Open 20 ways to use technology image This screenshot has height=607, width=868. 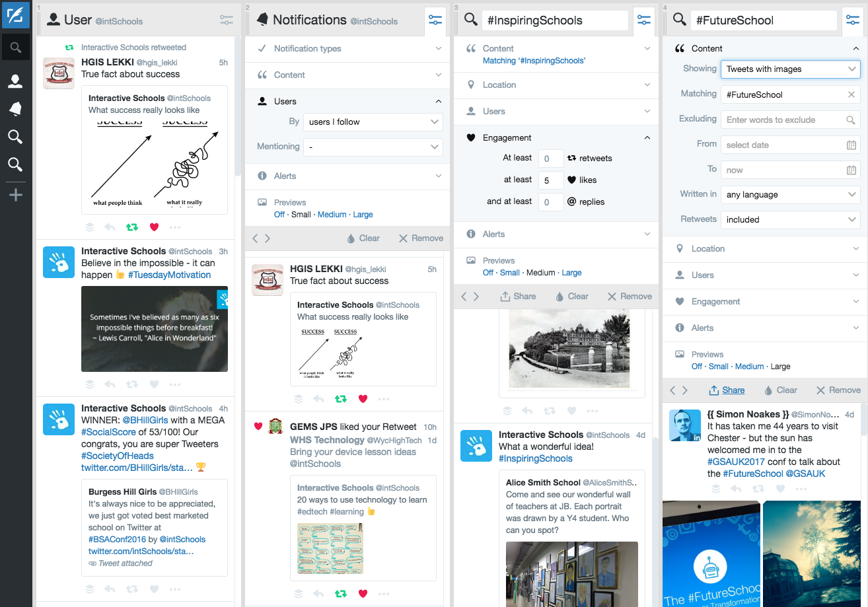(330, 549)
